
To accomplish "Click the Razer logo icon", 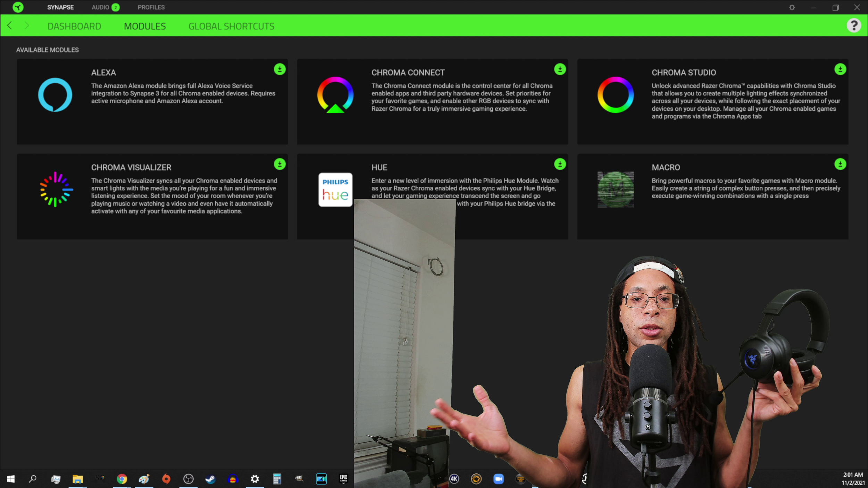I will tap(18, 7).
